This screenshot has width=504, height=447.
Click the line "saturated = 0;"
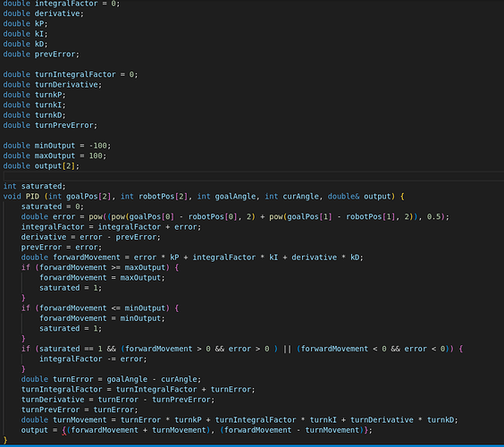[53, 207]
